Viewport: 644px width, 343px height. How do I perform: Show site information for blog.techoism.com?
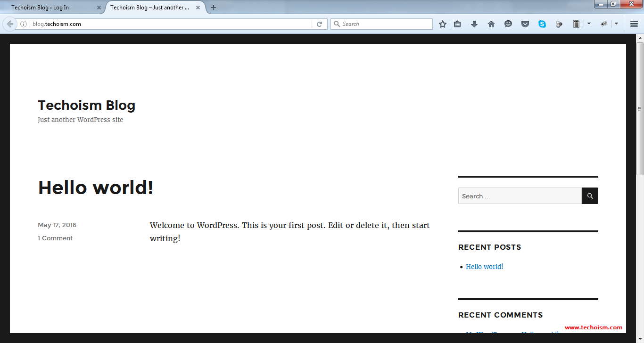24,24
